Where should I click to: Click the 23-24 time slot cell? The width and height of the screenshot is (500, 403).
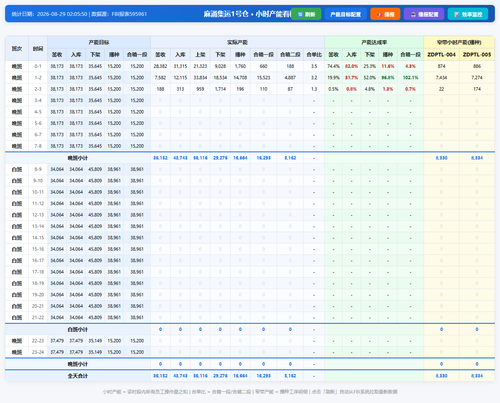click(x=38, y=352)
